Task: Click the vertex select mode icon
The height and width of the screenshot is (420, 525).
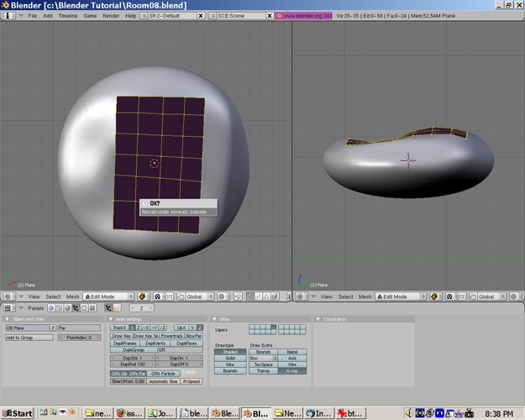Action: tap(250, 297)
